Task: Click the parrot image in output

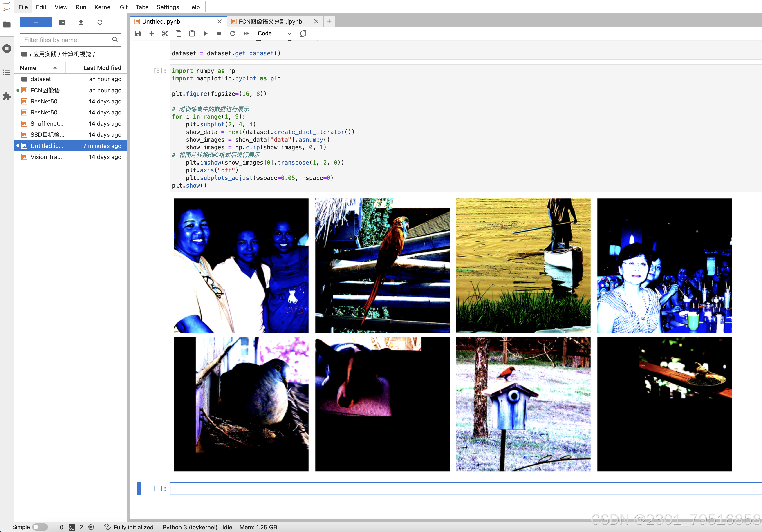Action: coord(382,266)
